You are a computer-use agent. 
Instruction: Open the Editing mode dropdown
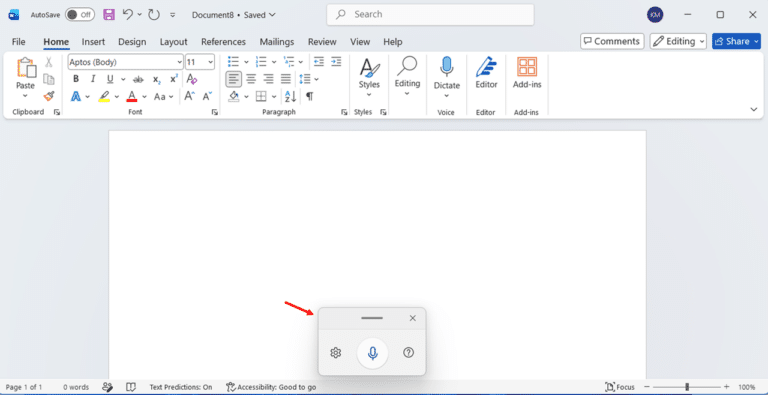[x=678, y=41]
